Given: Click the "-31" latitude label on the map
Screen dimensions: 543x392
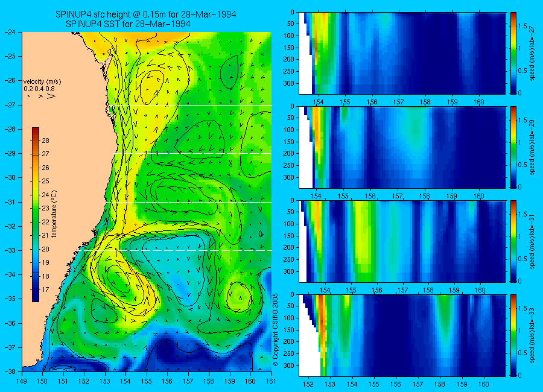Looking at the screenshot, I should [10, 202].
